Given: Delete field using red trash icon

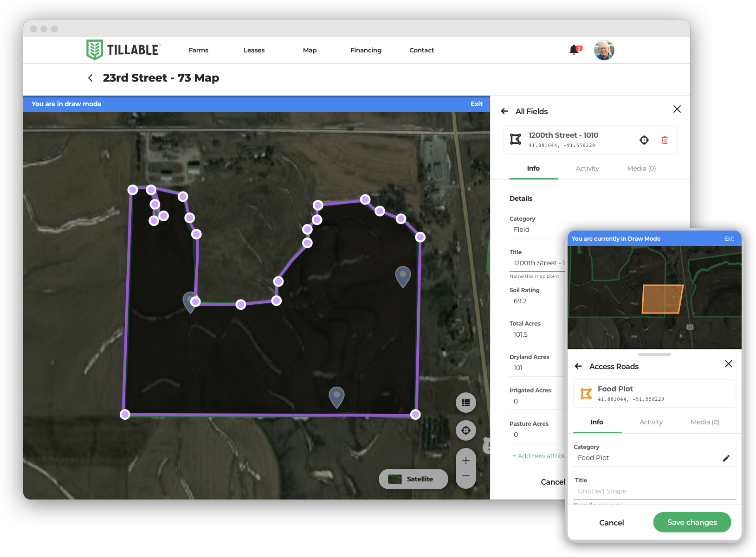Looking at the screenshot, I should click(x=665, y=140).
